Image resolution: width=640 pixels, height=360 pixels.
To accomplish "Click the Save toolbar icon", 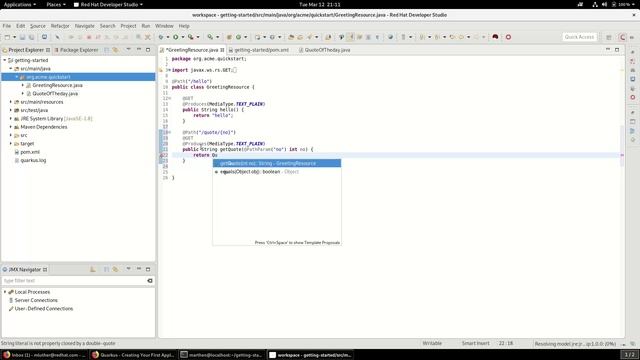I will pos(22,37).
